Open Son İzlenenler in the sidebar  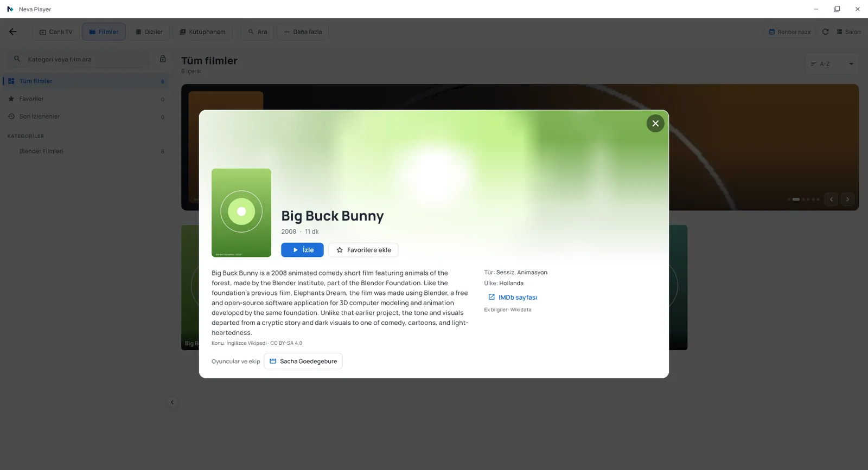[86, 117]
